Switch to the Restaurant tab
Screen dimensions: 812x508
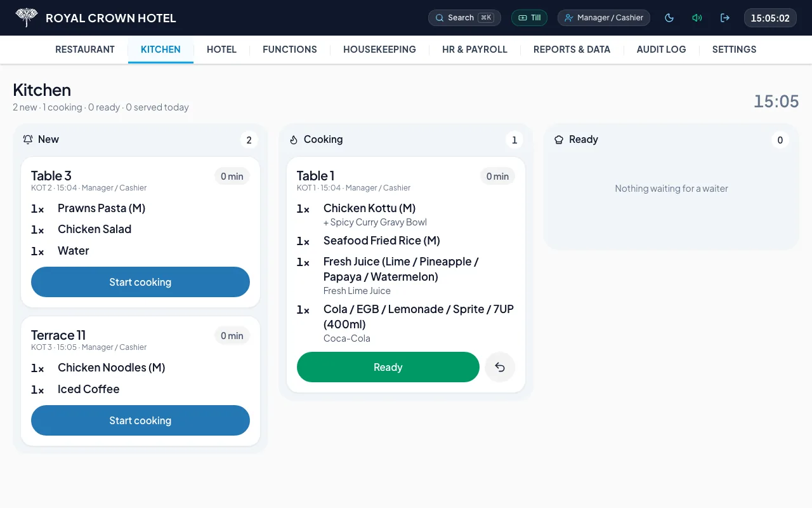point(85,50)
